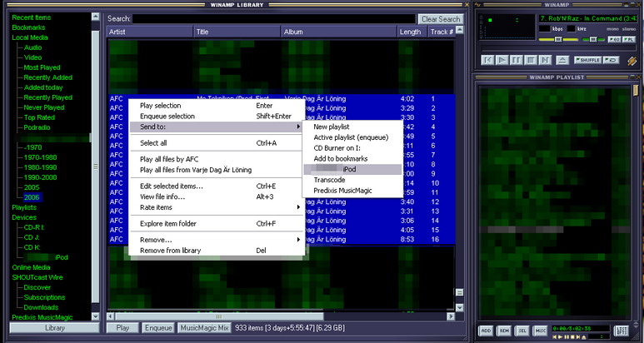
Task: Click mini Next button in playlist window
Action: click(577, 336)
